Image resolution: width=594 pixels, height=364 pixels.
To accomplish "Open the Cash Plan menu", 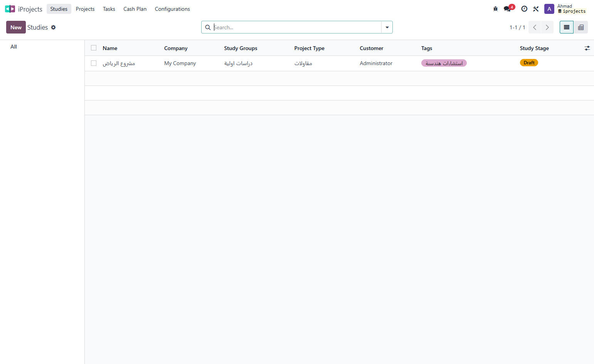I will coord(135,9).
